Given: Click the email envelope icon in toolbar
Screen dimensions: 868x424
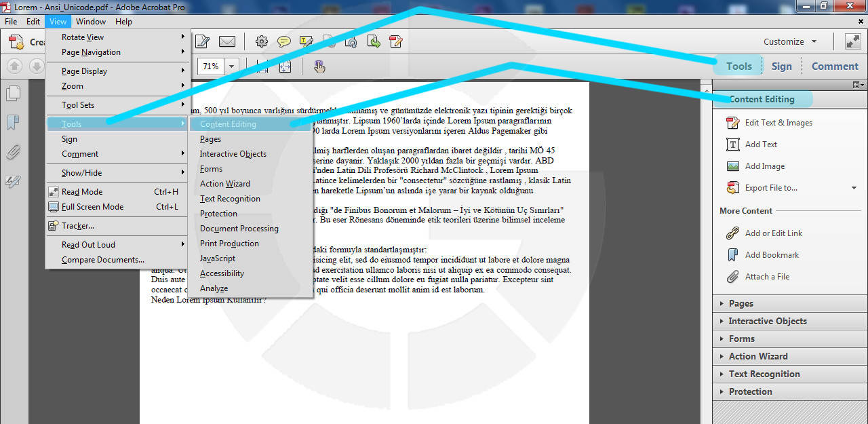Looking at the screenshot, I should click(226, 41).
